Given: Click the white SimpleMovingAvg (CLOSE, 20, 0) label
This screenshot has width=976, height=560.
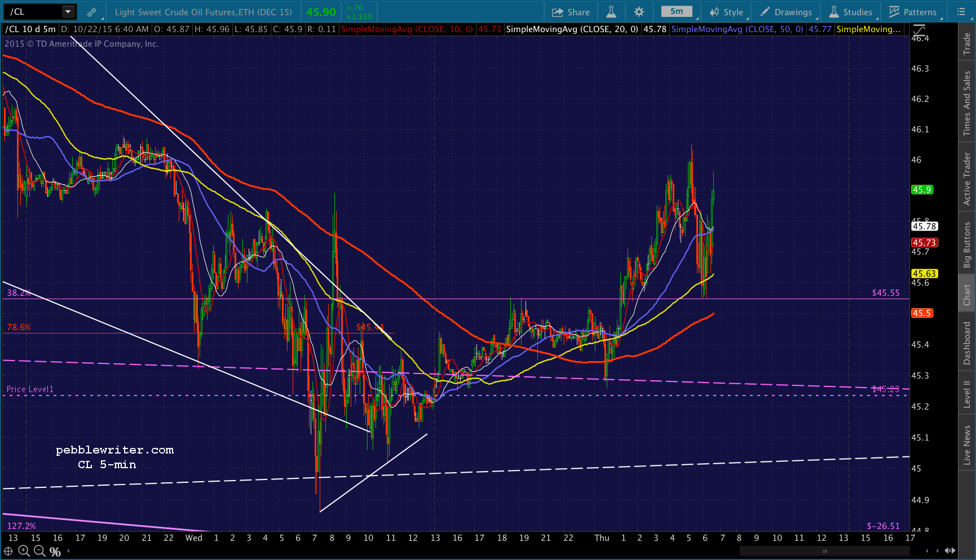Looking at the screenshot, I should [572, 29].
